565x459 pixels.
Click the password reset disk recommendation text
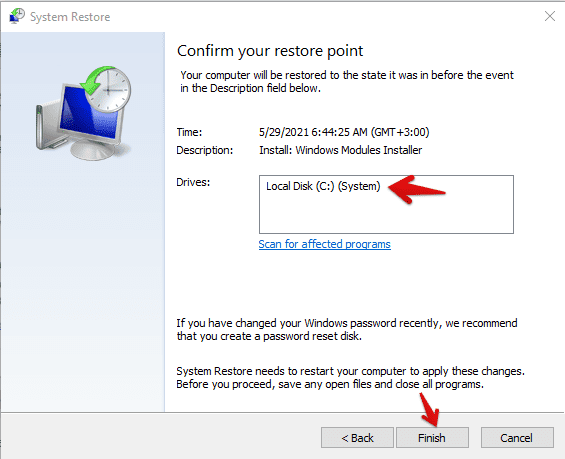point(347,330)
